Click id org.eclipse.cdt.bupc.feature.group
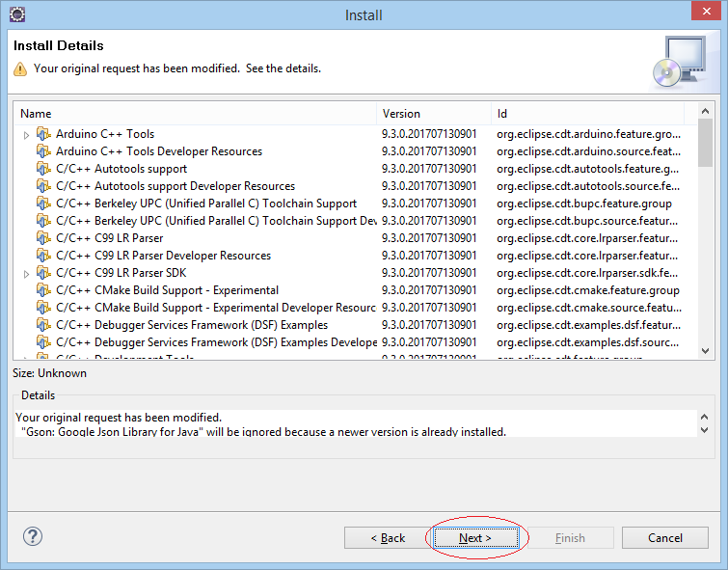The height and width of the screenshot is (570, 728). pos(584,203)
